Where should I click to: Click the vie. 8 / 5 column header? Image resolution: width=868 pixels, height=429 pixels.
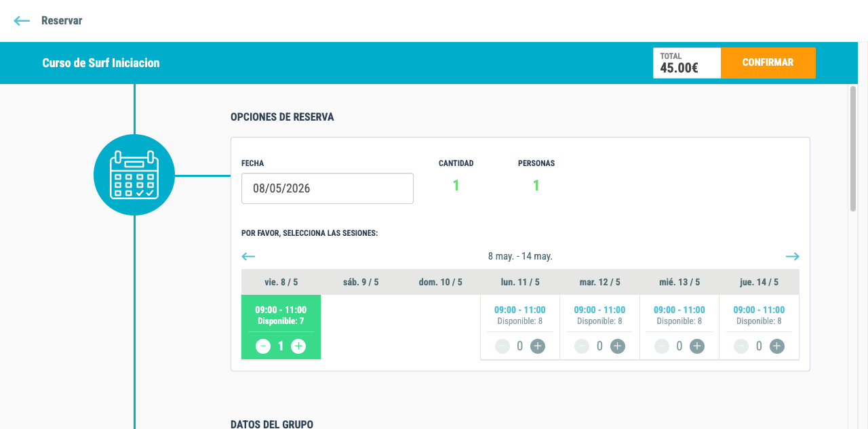pyautogui.click(x=281, y=282)
